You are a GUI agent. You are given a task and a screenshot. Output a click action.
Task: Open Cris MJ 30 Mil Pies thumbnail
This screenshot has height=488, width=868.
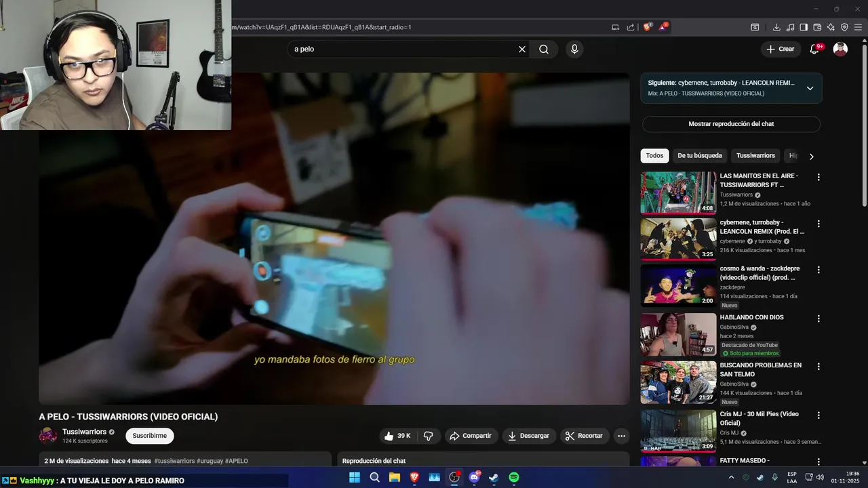[x=678, y=430]
